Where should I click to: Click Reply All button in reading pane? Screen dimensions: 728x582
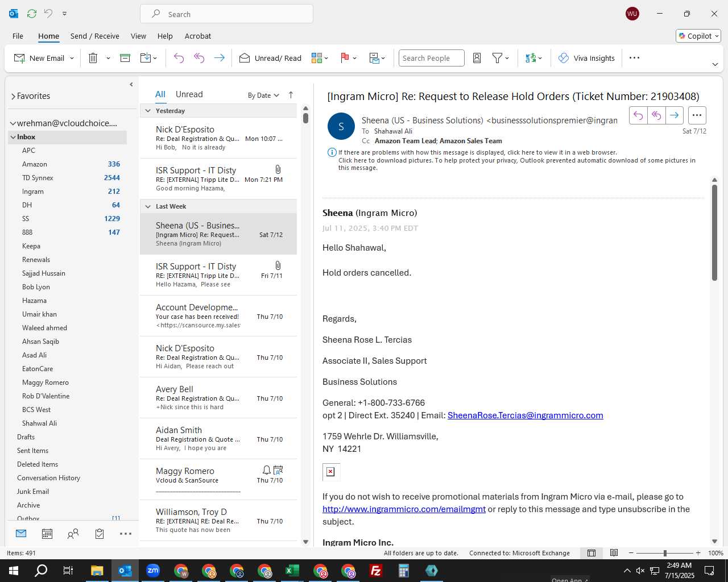pyautogui.click(x=656, y=115)
